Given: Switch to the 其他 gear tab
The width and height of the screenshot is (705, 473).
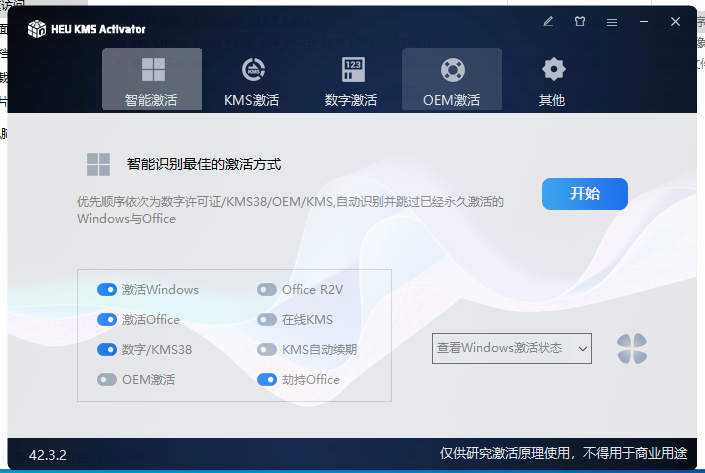Looking at the screenshot, I should (552, 79).
